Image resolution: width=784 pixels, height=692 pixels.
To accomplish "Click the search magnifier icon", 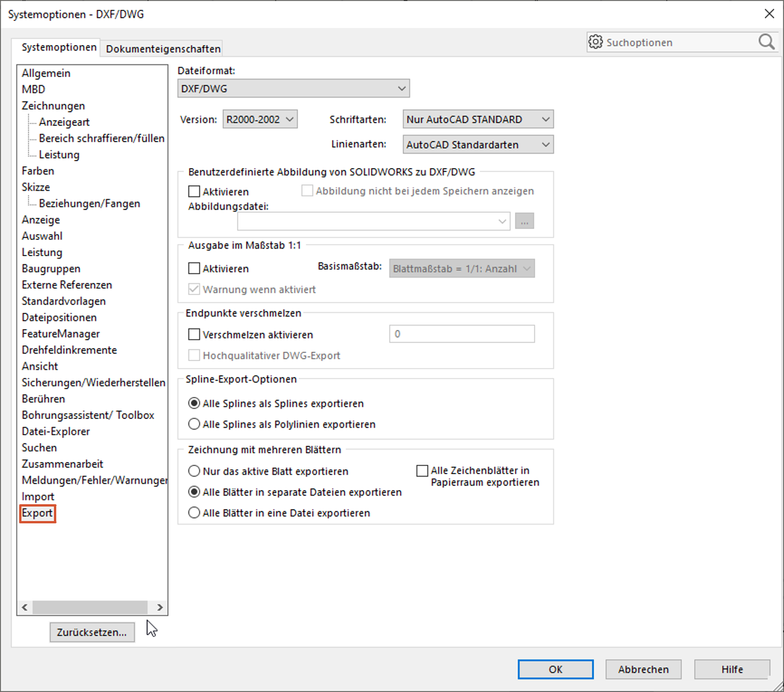I will point(766,42).
